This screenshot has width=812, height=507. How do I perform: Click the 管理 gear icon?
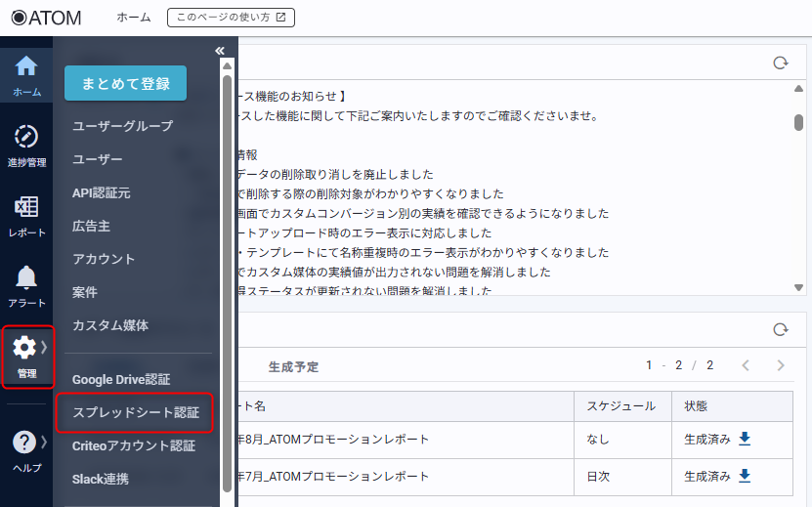coord(26,356)
